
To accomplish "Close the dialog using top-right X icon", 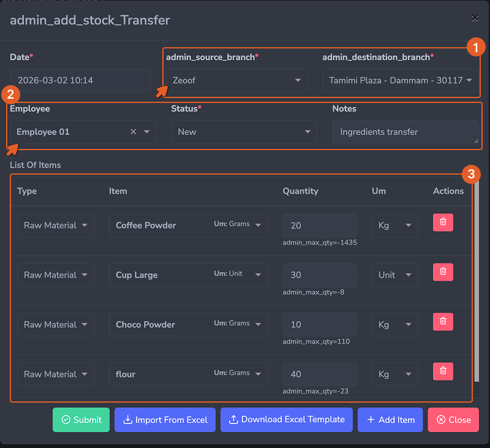I will (x=475, y=18).
